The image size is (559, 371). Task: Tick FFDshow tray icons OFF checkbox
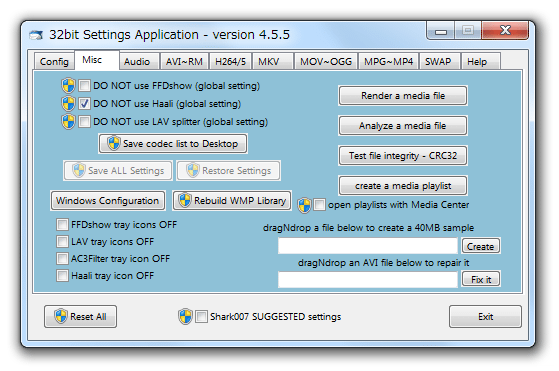[x=62, y=225]
